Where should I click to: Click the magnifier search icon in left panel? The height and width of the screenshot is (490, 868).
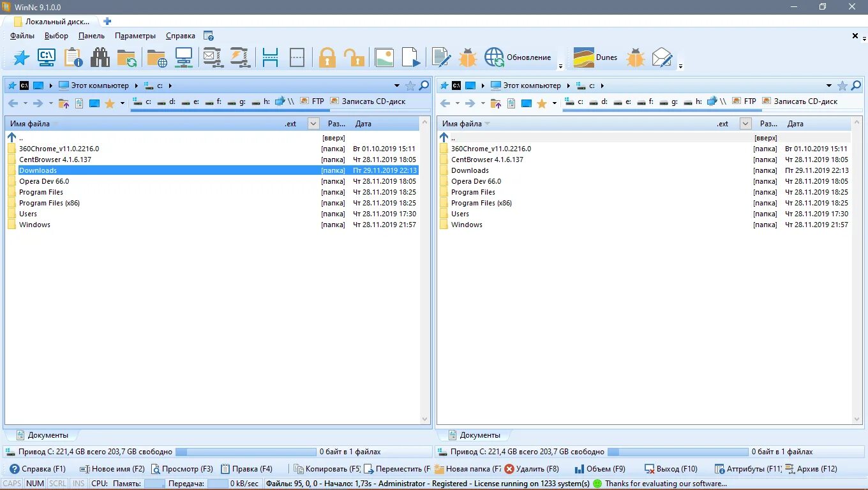[424, 85]
